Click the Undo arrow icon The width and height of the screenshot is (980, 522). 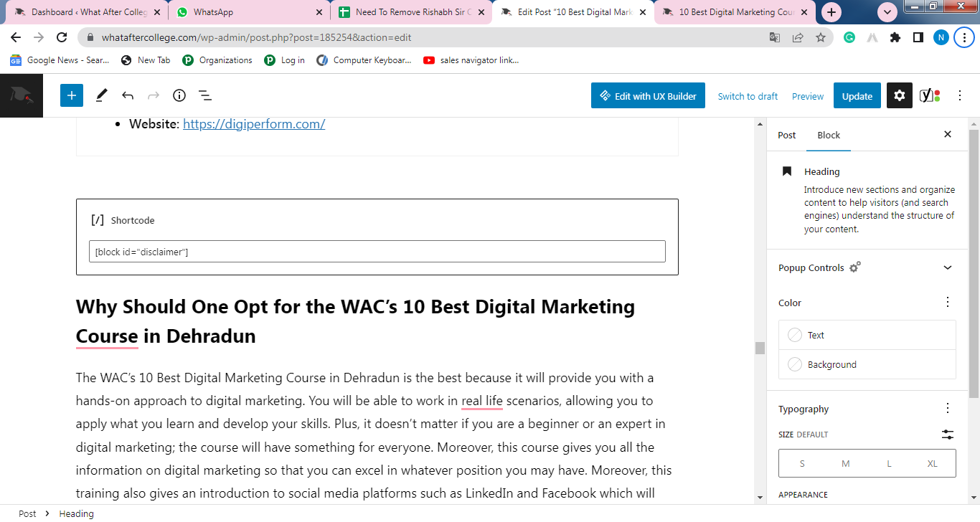[x=128, y=95]
